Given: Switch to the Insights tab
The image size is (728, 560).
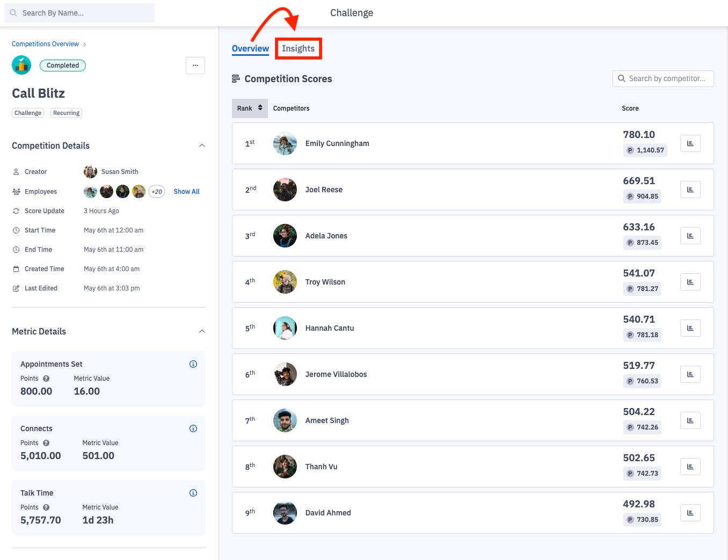Looking at the screenshot, I should pyautogui.click(x=299, y=48).
